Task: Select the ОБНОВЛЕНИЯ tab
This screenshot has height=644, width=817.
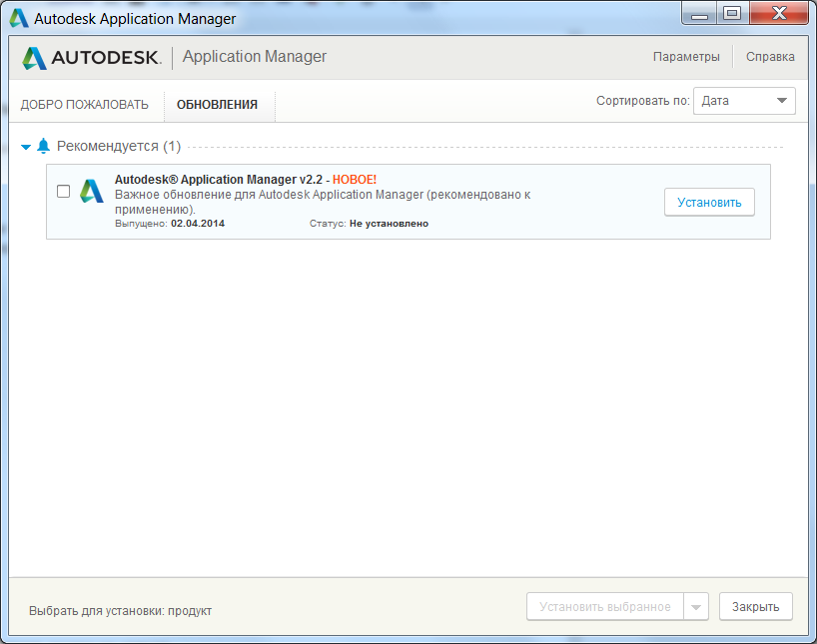Action: tap(218, 105)
